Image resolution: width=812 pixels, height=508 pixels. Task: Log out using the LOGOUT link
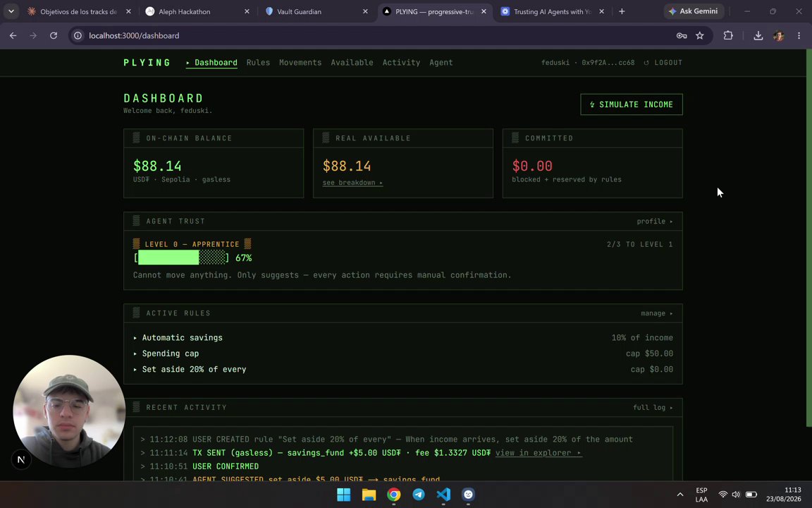click(663, 63)
